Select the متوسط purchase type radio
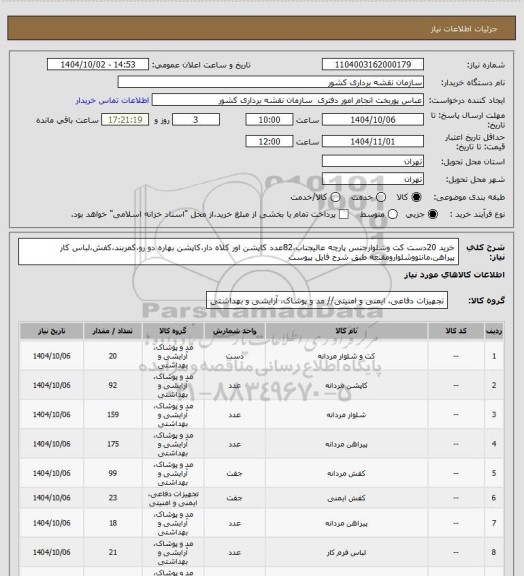 (x=393, y=214)
